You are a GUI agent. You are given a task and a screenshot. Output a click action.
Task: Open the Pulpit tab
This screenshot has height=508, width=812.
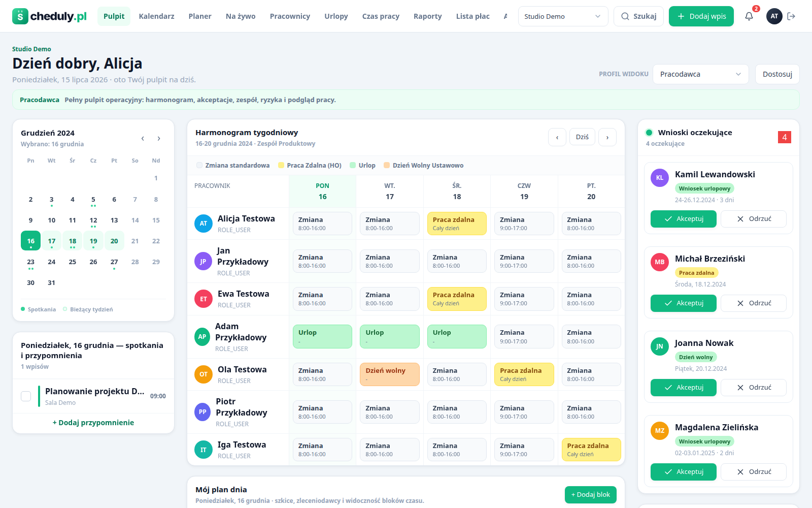point(114,16)
